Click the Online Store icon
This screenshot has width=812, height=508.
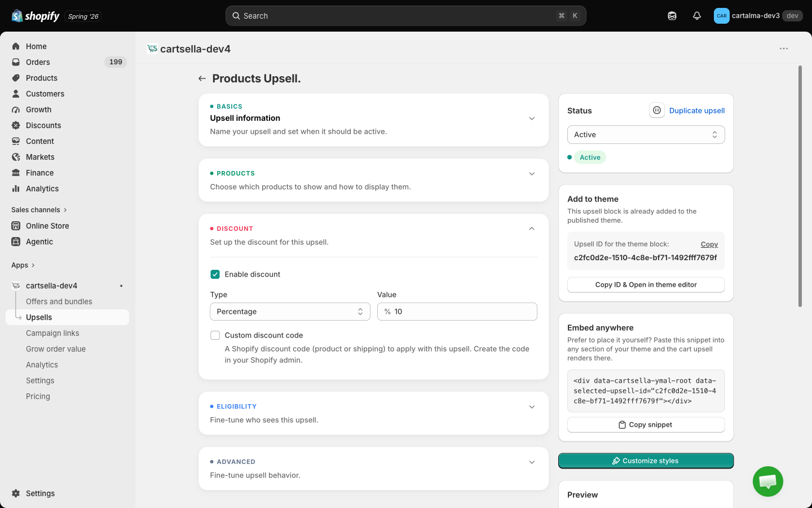16,226
